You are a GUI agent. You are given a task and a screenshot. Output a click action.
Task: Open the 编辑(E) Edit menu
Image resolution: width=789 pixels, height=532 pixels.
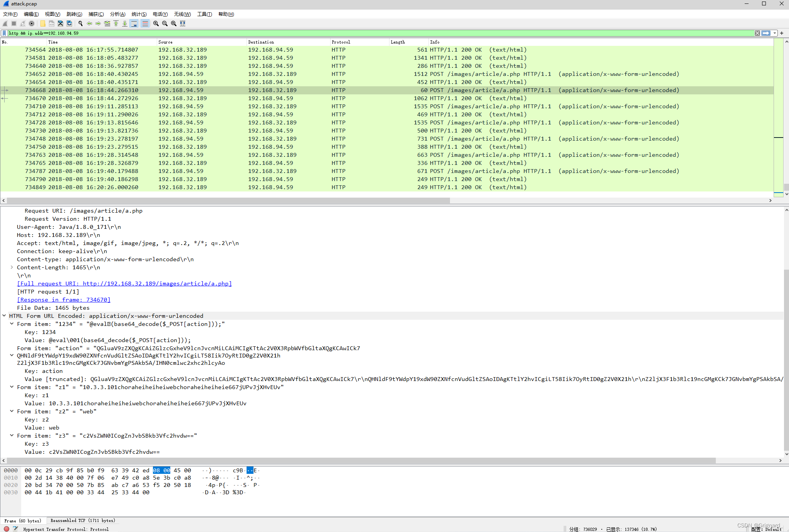(31, 14)
